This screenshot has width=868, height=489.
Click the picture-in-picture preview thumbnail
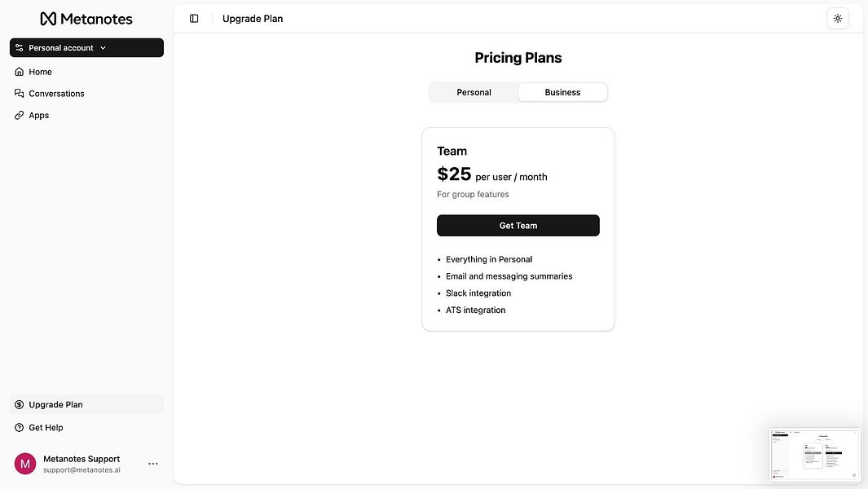click(x=814, y=454)
